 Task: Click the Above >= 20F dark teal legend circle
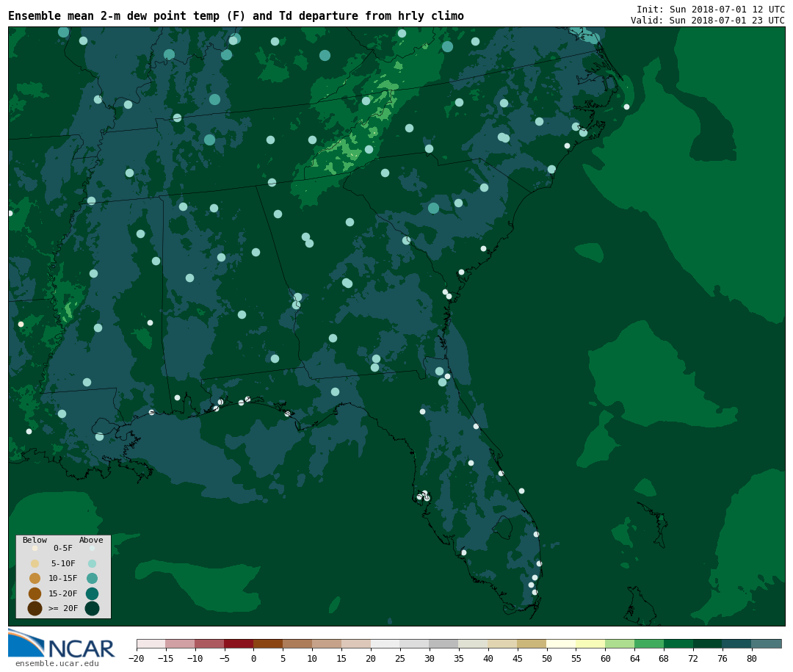[x=92, y=608]
